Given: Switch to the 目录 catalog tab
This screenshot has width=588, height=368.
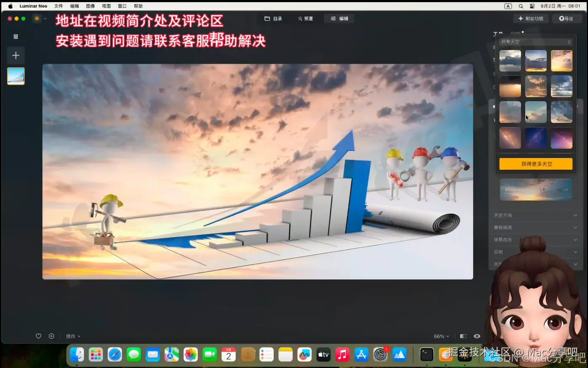Looking at the screenshot, I should tap(273, 19).
